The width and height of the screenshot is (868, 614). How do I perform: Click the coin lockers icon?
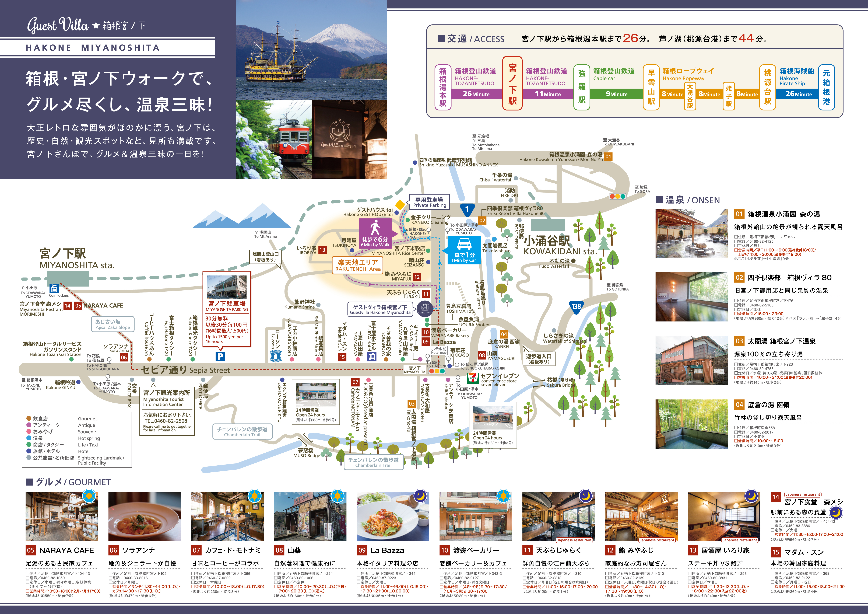(x=54, y=288)
